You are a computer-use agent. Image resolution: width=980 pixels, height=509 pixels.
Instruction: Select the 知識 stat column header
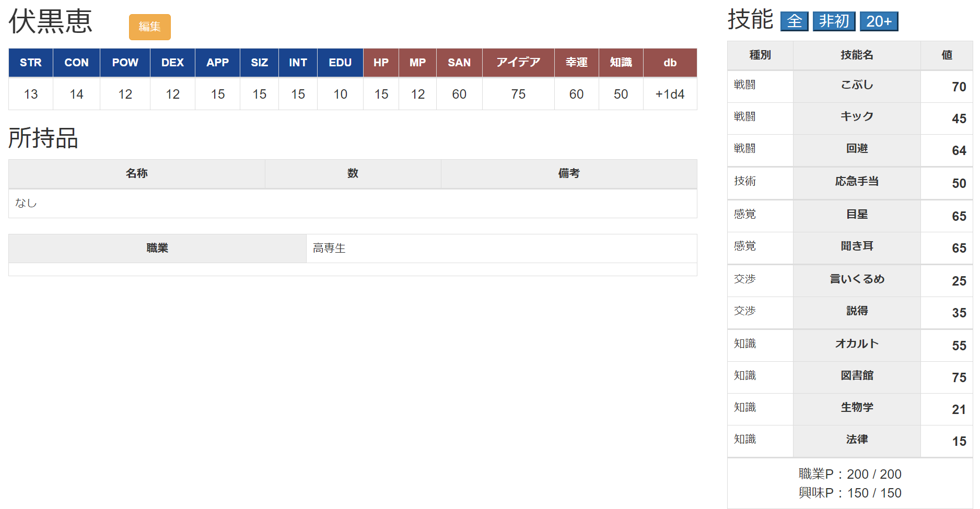point(621,63)
